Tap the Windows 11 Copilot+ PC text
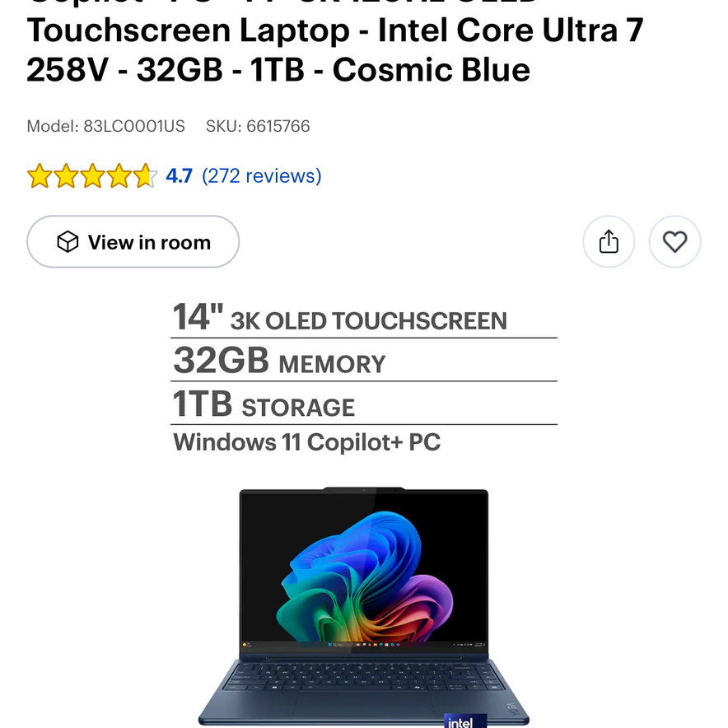This screenshot has height=728, width=728. [306, 442]
